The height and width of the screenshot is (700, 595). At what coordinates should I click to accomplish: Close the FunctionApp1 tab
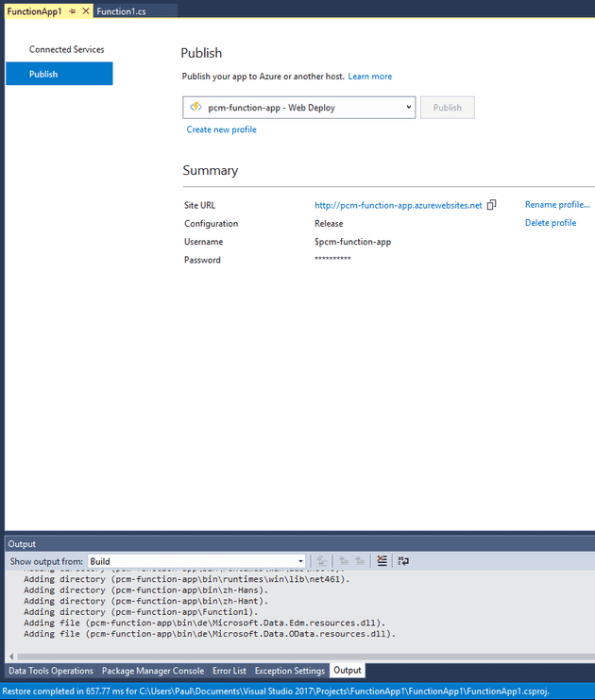pyautogui.click(x=86, y=10)
